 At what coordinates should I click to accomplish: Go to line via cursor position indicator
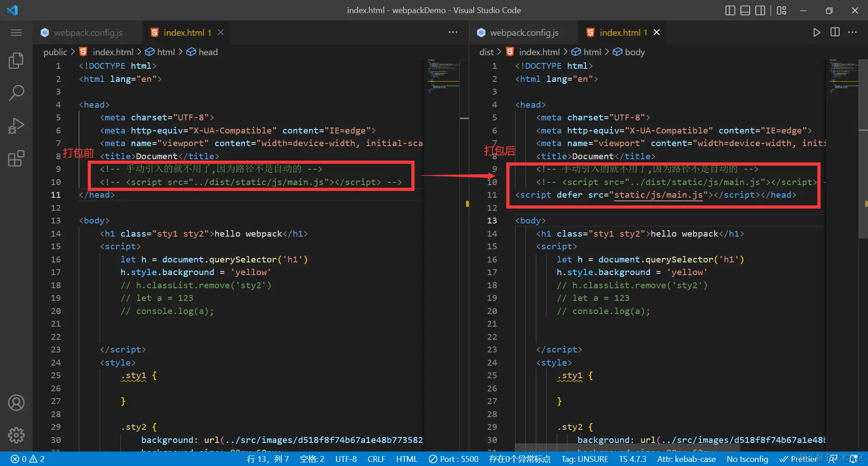[x=268, y=459]
